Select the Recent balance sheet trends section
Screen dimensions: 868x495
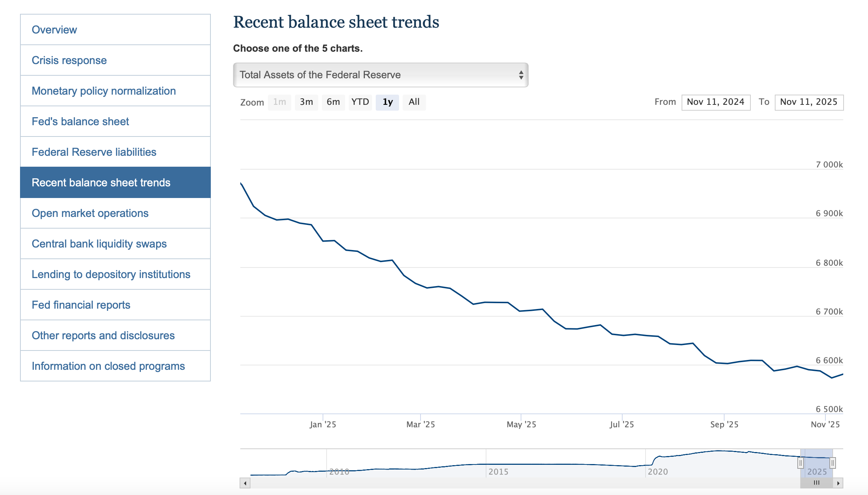101,182
